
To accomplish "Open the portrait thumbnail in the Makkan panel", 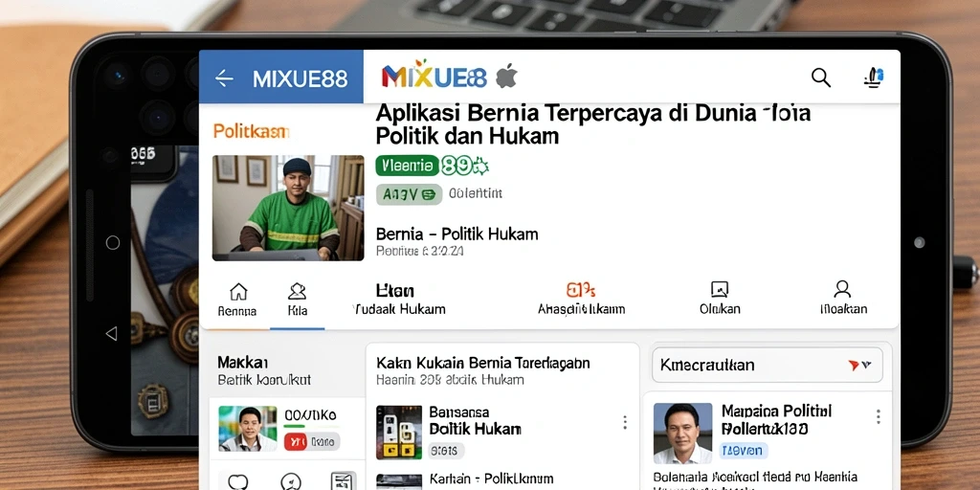I will pos(248,428).
